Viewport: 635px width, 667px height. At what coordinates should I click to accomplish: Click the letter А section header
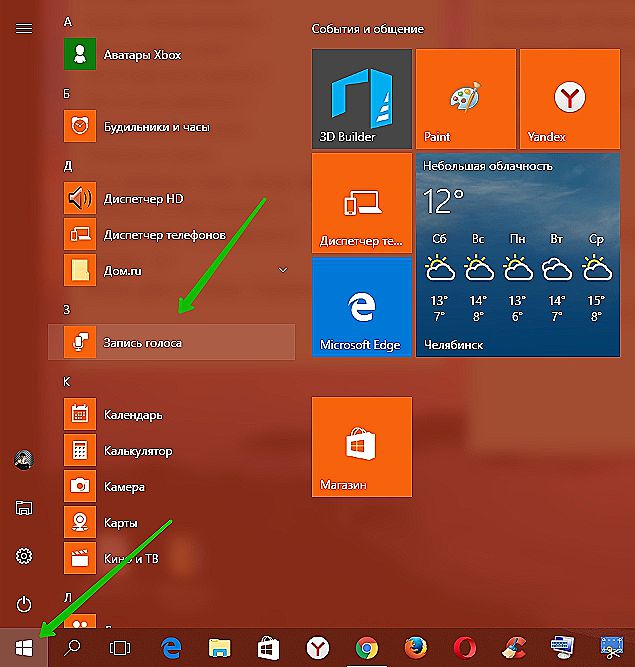click(68, 22)
